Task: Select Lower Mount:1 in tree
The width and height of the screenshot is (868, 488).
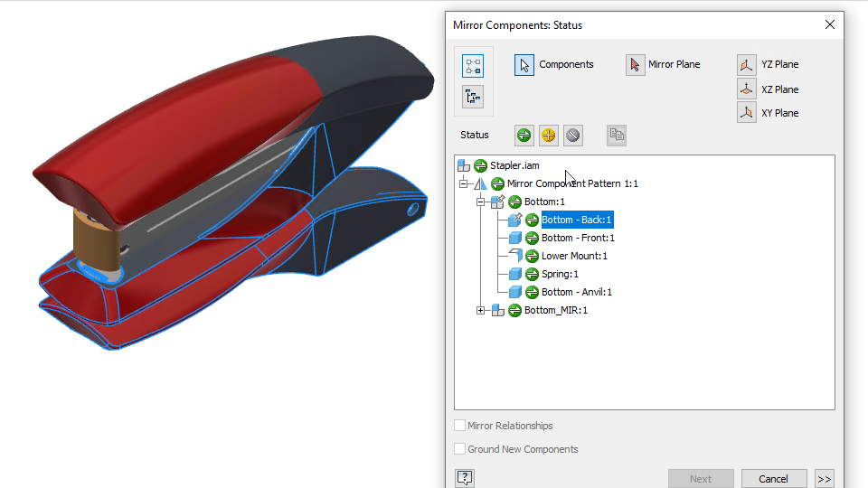Action: coord(574,256)
